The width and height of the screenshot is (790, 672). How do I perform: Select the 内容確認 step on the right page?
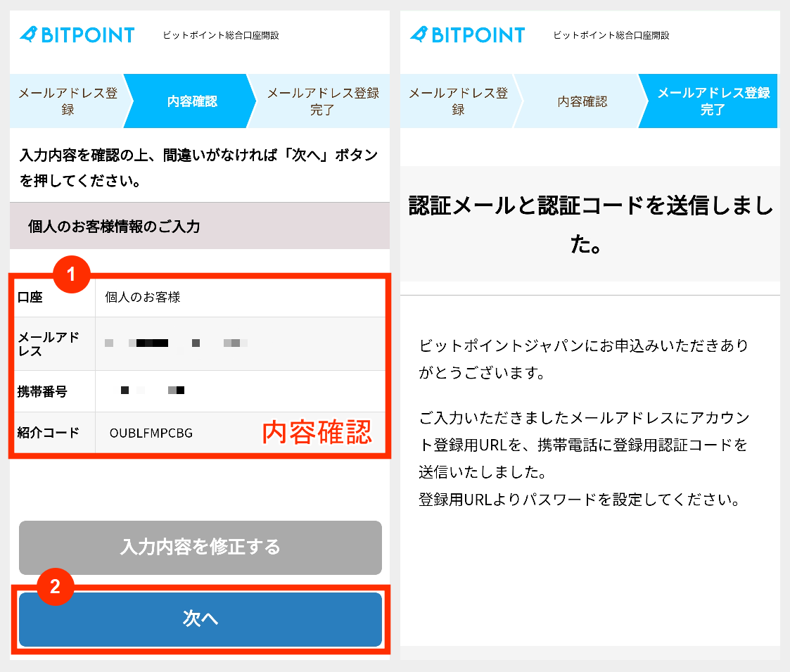tap(581, 101)
